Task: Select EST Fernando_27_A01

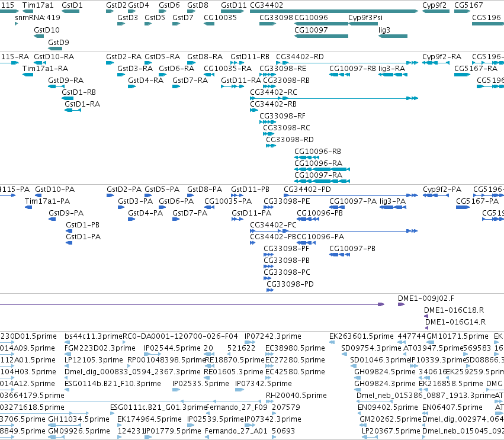Action: click(236, 431)
